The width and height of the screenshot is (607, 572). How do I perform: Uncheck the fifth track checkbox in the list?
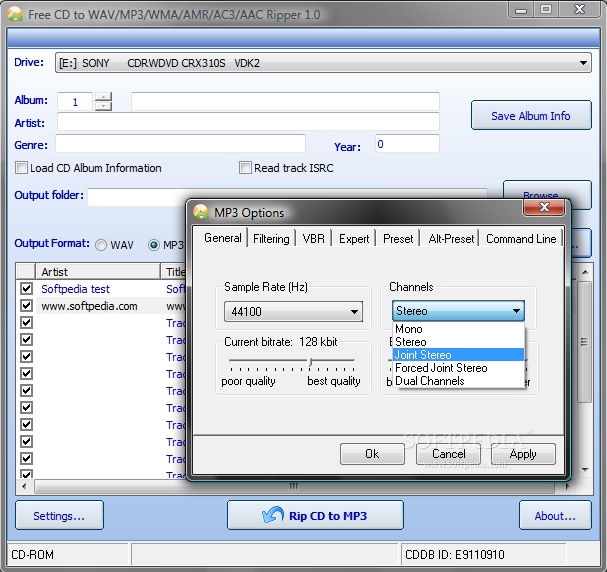26,356
